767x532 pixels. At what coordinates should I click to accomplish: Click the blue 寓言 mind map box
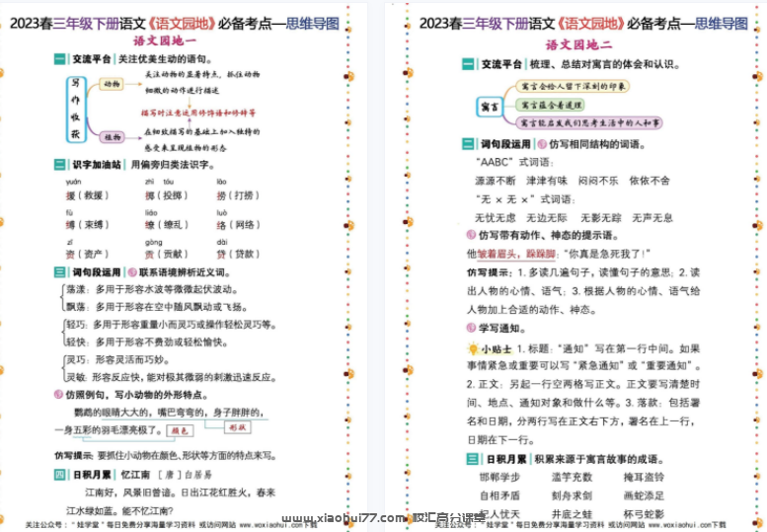(x=490, y=107)
